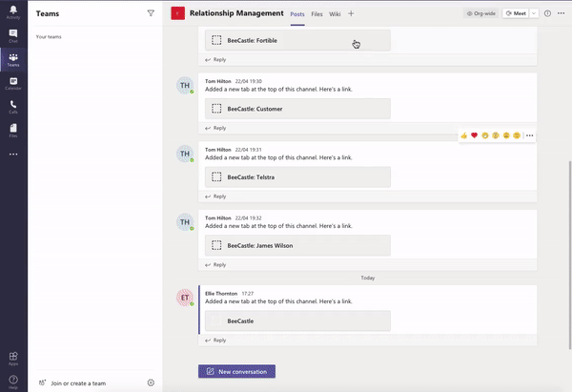The width and height of the screenshot is (572, 392).
Task: Open the Apps store icon
Action: click(x=13, y=358)
